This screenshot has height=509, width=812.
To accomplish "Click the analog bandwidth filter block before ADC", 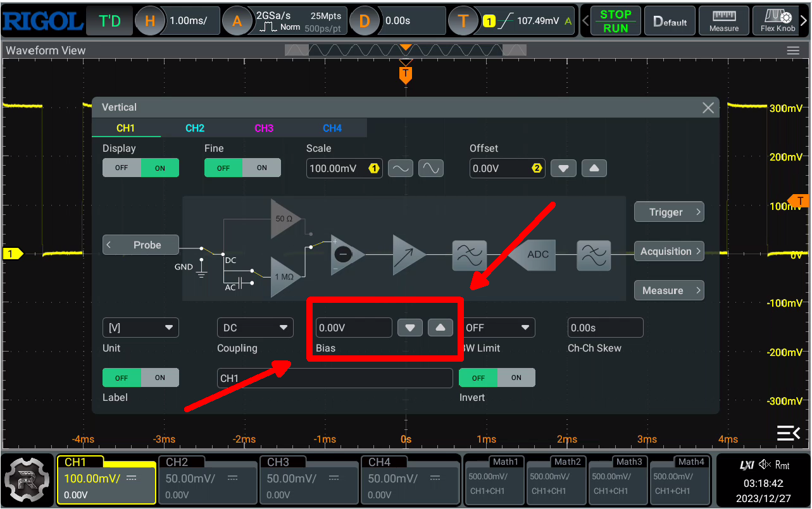I will (x=469, y=255).
